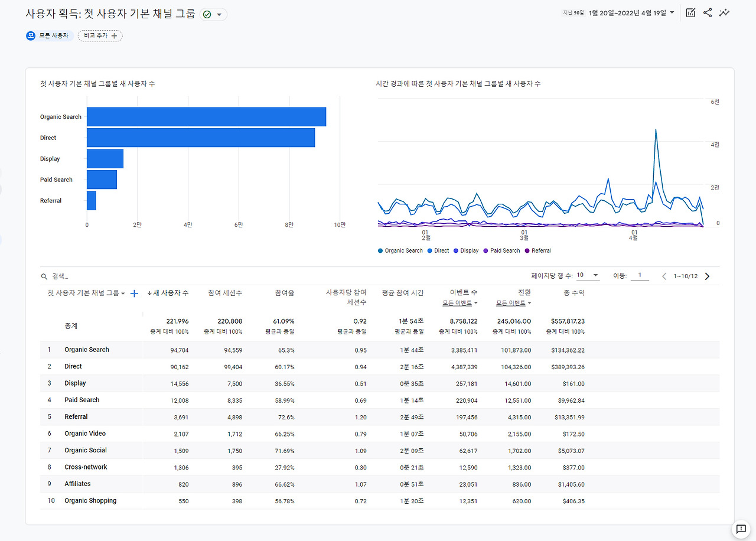Image resolution: width=756 pixels, height=541 pixels.
Task: Click the Direct bar in the bar chart
Action: point(201,138)
